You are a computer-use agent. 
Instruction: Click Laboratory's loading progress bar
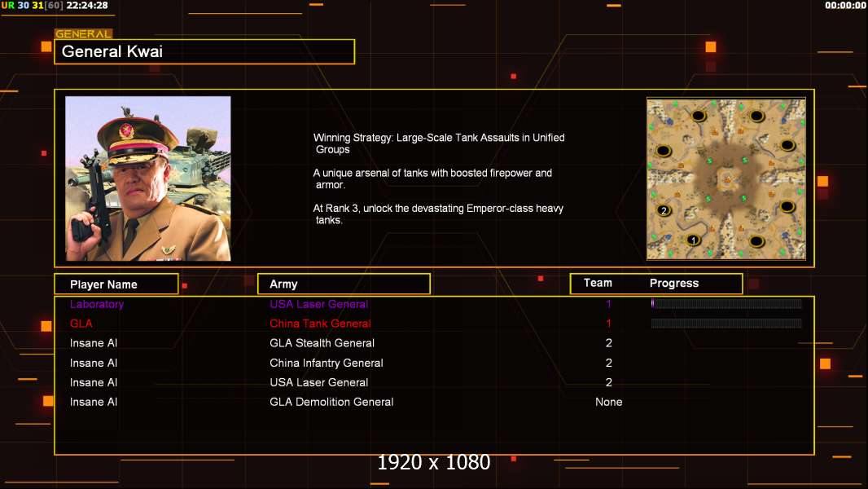pos(726,303)
